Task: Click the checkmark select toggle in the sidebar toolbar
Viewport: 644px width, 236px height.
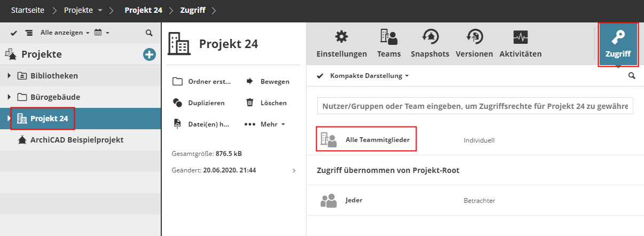Action: pyautogui.click(x=14, y=33)
